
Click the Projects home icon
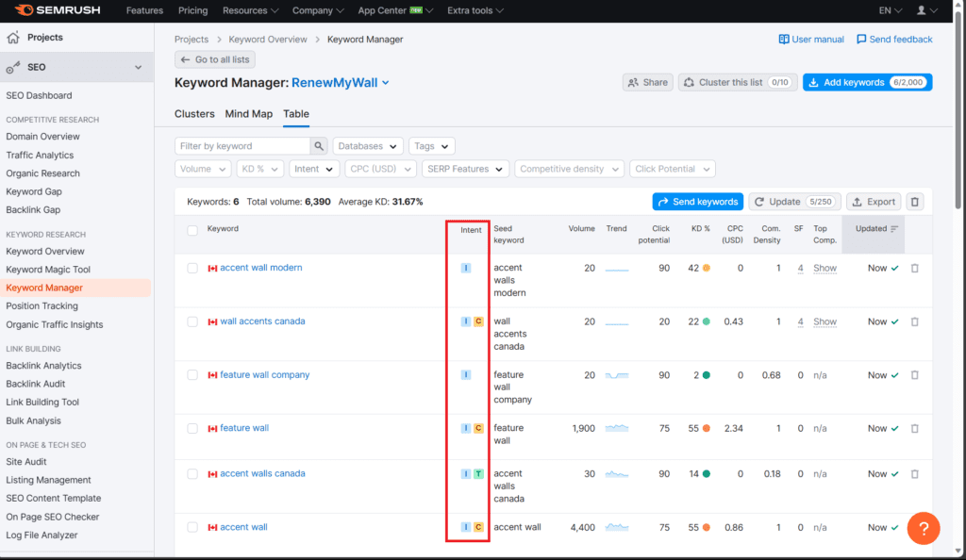pos(13,38)
